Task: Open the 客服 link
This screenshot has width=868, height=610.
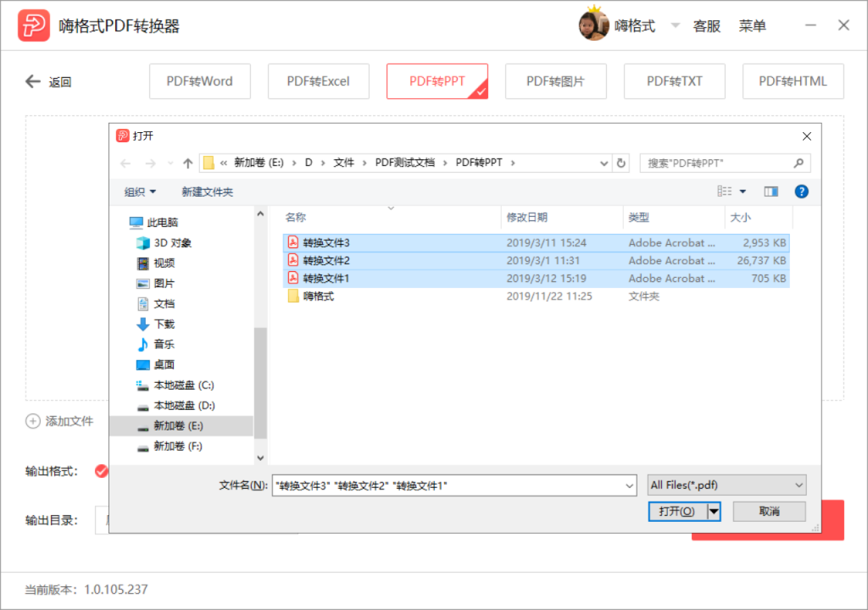Action: (x=707, y=26)
